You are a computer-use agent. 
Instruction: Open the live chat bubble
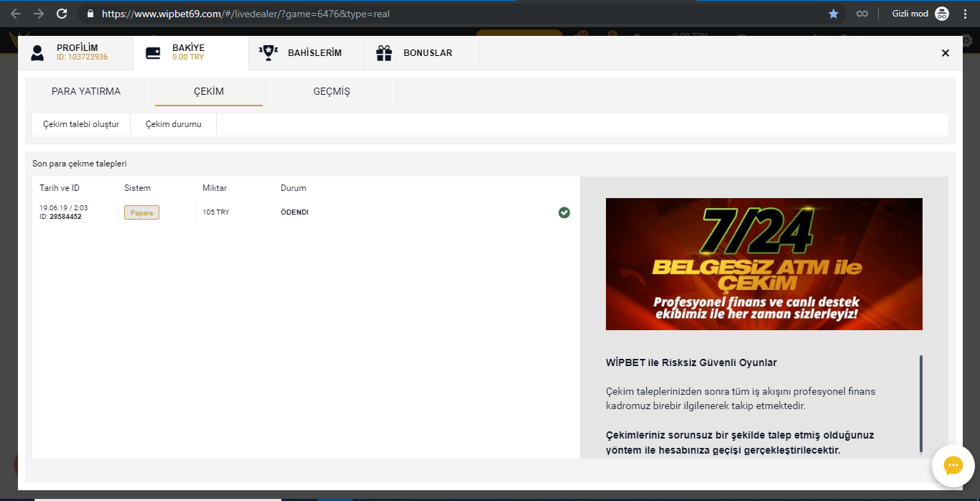(953, 466)
